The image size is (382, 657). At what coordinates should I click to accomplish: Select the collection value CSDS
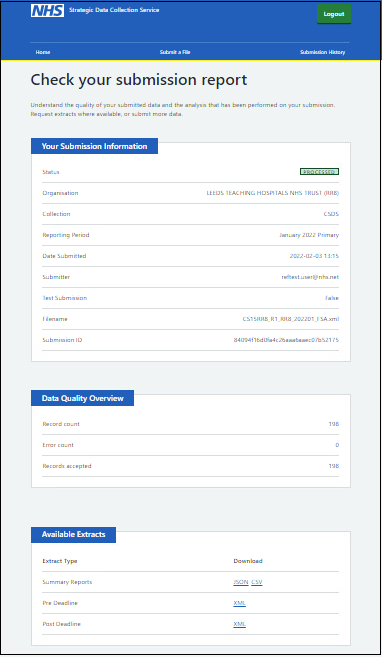tap(331, 214)
